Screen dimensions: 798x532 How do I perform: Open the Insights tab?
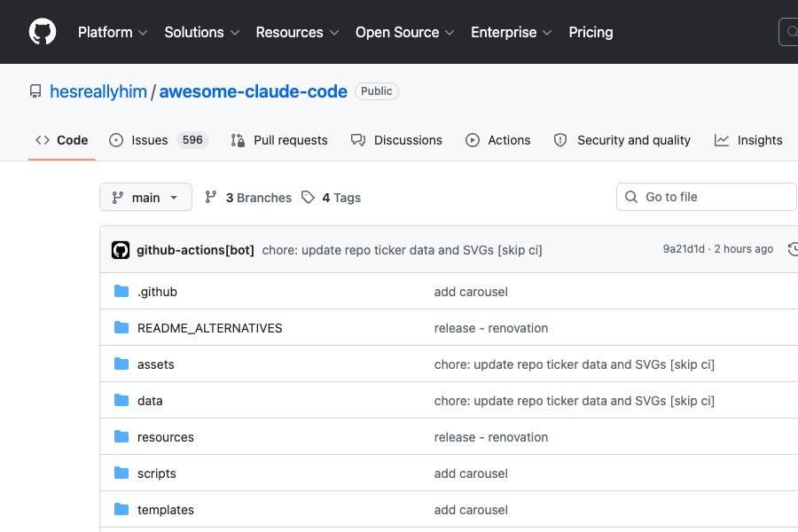pos(748,140)
